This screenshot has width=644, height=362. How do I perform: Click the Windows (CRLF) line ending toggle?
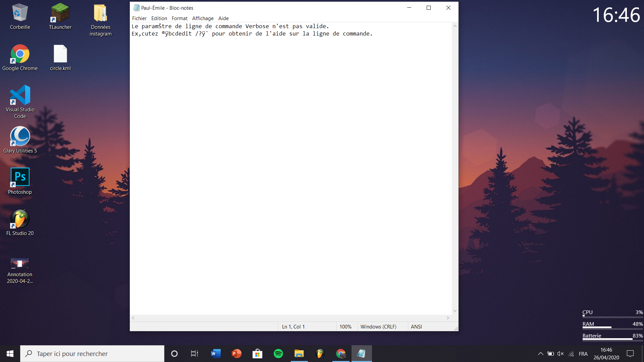click(379, 327)
